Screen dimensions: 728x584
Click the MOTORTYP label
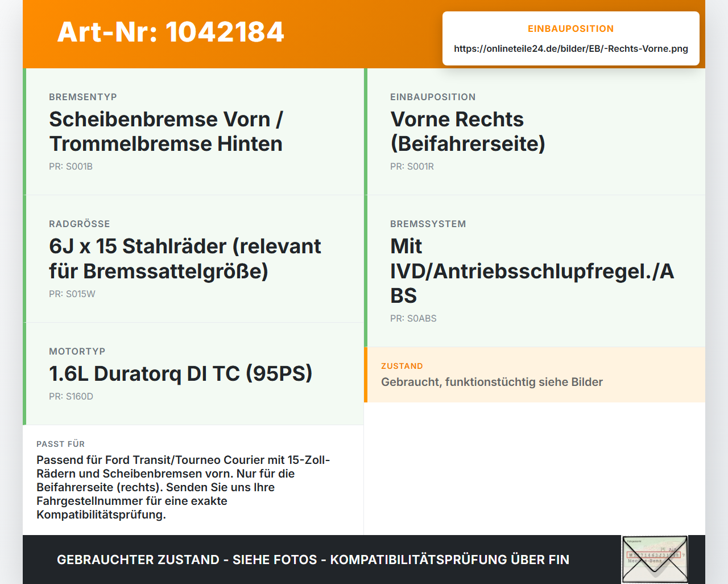(x=77, y=352)
